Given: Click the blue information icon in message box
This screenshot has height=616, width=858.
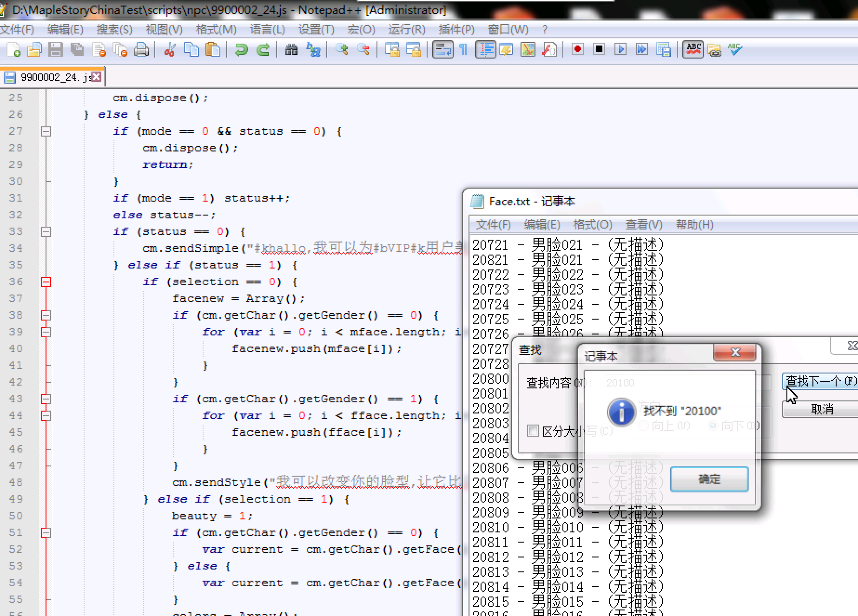Looking at the screenshot, I should pyautogui.click(x=621, y=412).
